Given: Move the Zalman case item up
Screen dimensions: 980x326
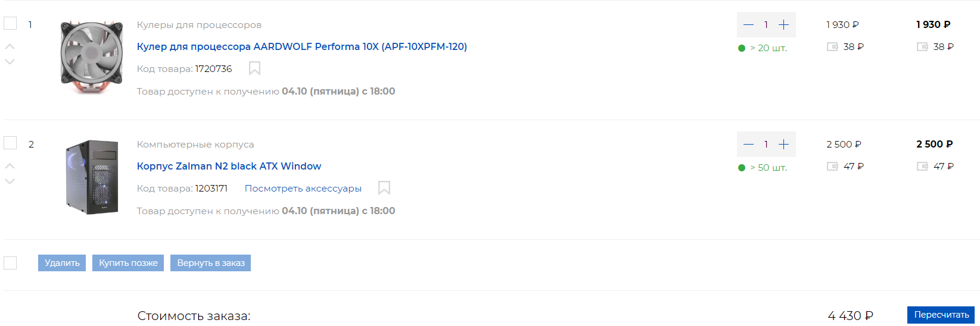Looking at the screenshot, I should [10, 166].
